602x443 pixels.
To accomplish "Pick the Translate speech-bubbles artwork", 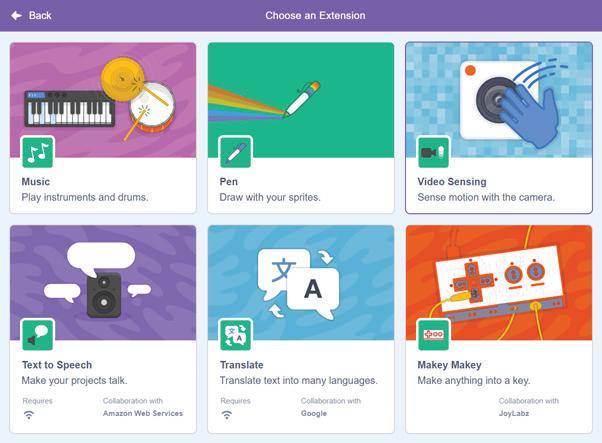I will (301, 283).
